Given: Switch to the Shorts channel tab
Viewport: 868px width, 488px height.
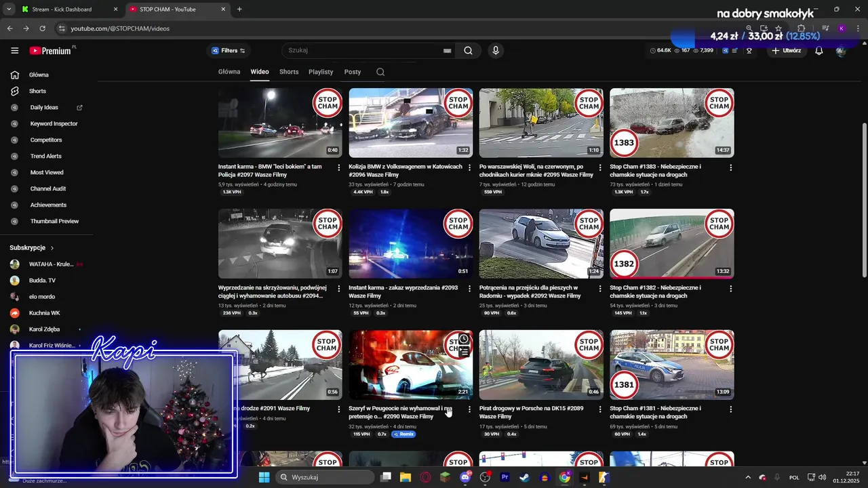Looking at the screenshot, I should pyautogui.click(x=289, y=72).
